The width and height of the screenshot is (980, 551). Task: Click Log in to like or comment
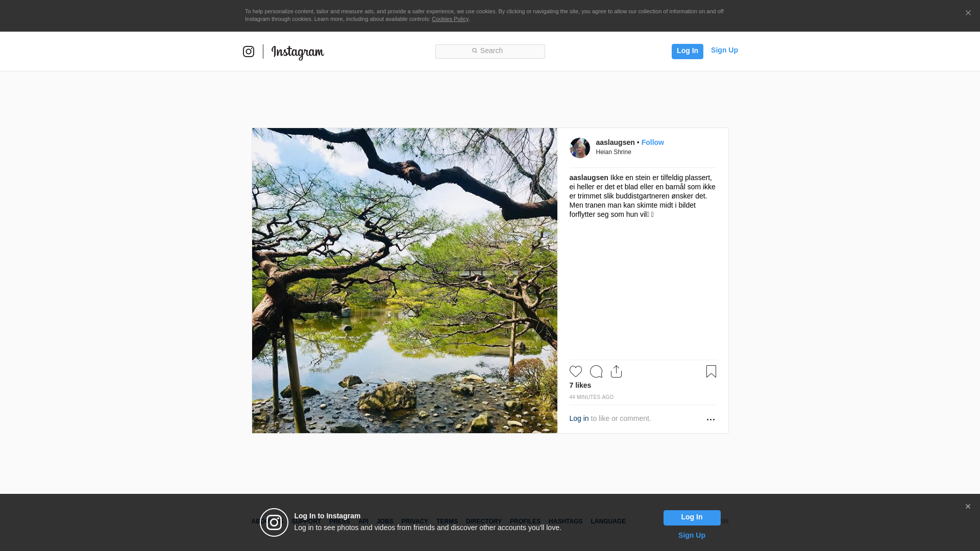pos(579,418)
